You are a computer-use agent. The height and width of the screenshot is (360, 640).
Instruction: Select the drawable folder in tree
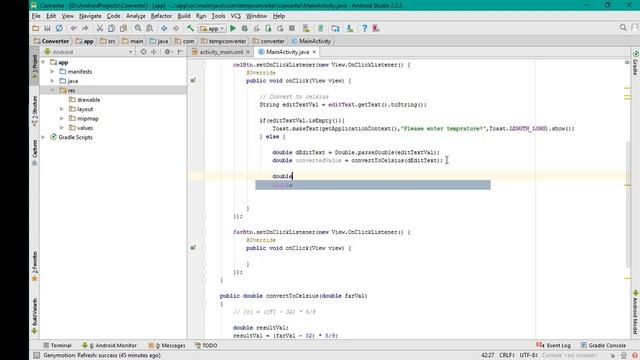point(84,100)
